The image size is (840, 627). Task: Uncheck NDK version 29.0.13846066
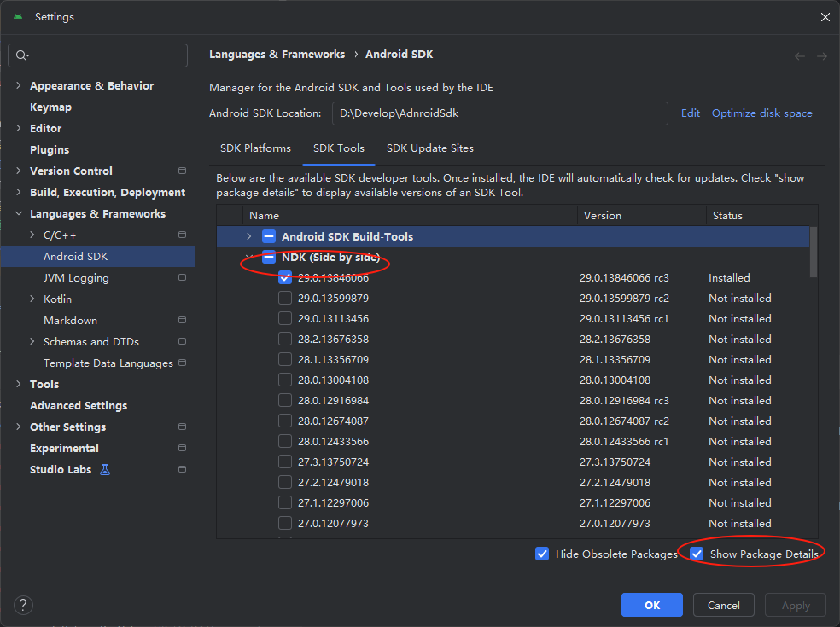(x=285, y=277)
